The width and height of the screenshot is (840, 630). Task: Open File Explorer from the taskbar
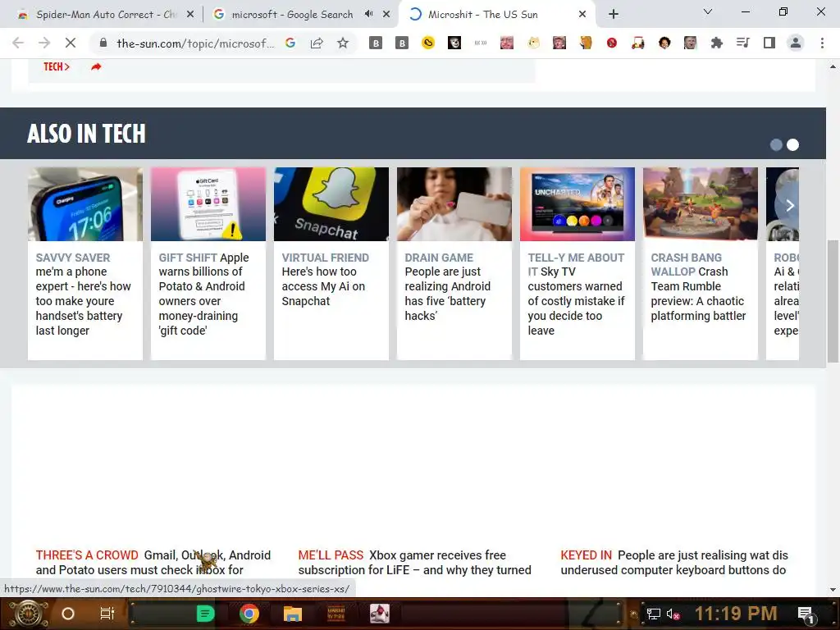click(293, 614)
